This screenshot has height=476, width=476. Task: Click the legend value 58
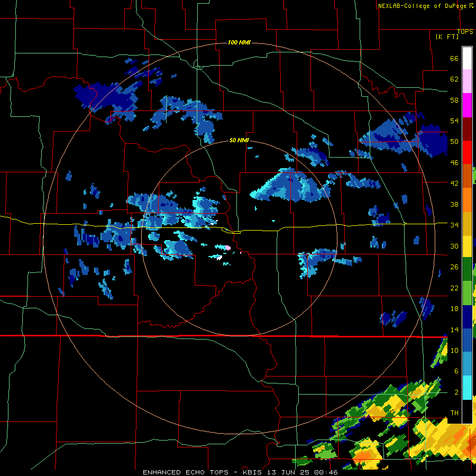(x=454, y=100)
